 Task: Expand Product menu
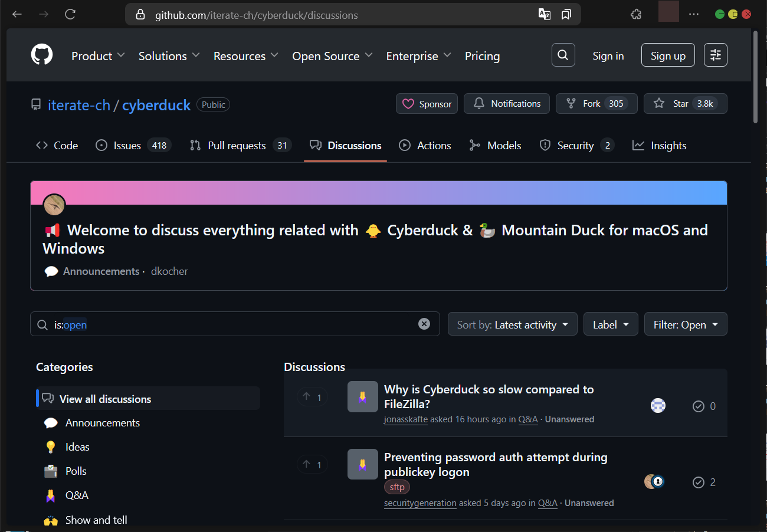(98, 56)
